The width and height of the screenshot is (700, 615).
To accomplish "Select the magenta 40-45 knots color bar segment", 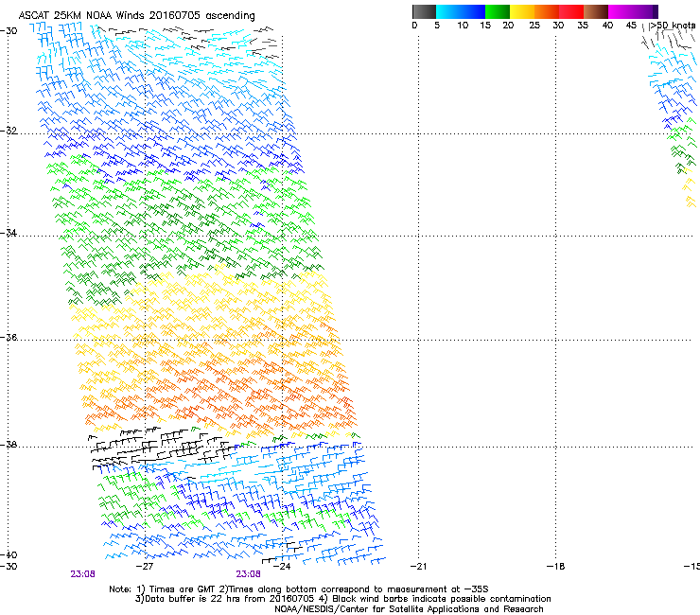I will tap(621, 11).
